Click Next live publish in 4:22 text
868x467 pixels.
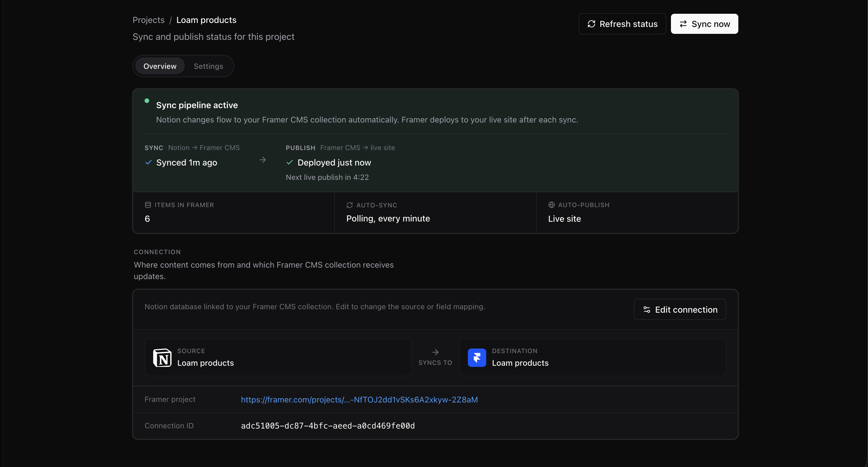click(x=327, y=177)
